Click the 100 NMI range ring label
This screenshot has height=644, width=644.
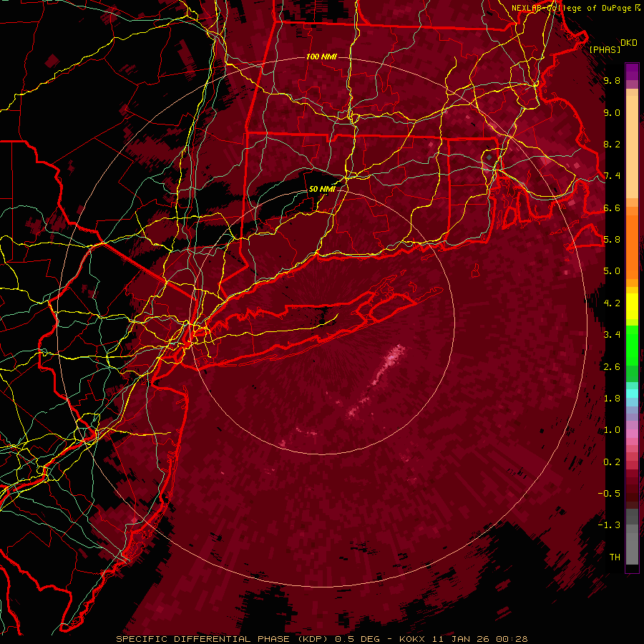(x=321, y=57)
